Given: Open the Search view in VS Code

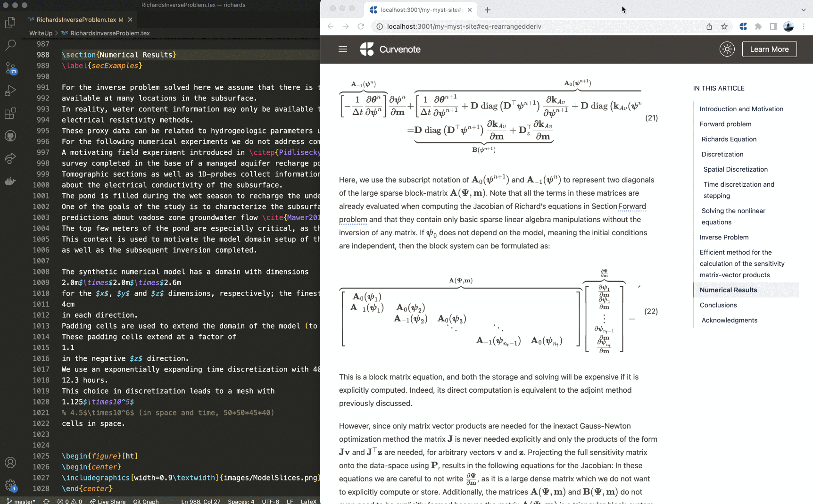Looking at the screenshot, I should (x=10, y=45).
